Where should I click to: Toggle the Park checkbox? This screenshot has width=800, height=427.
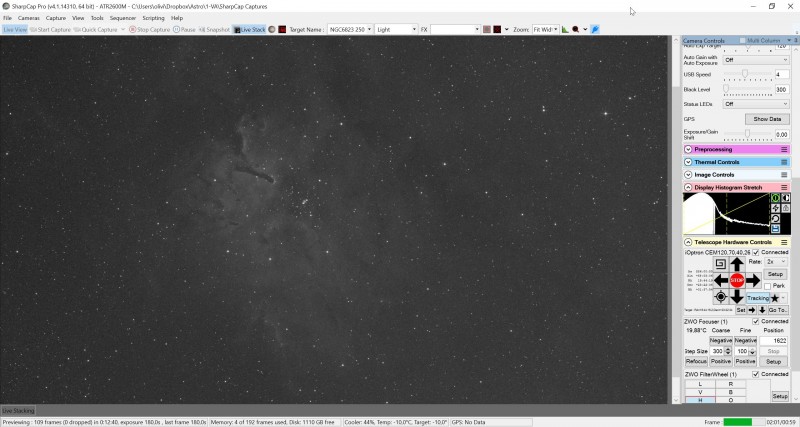(767, 286)
